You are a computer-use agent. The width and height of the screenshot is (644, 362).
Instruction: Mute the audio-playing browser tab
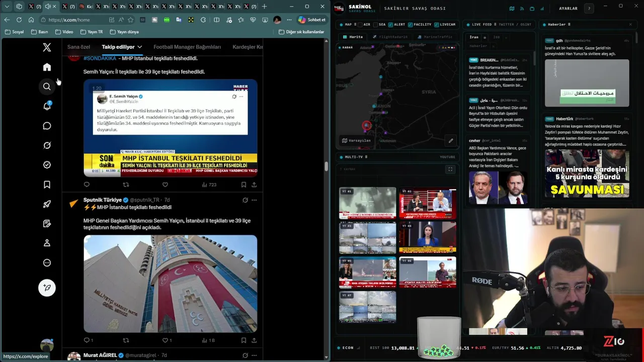48,7
